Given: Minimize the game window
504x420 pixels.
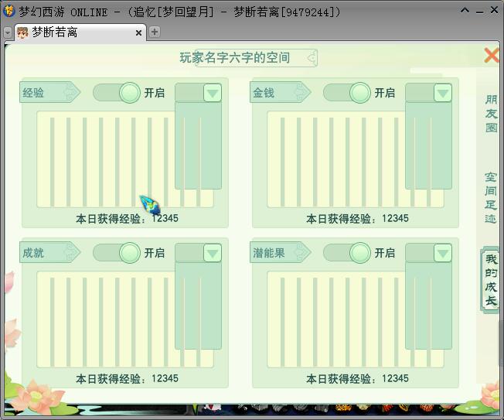Looking at the screenshot, I should click(x=480, y=12).
